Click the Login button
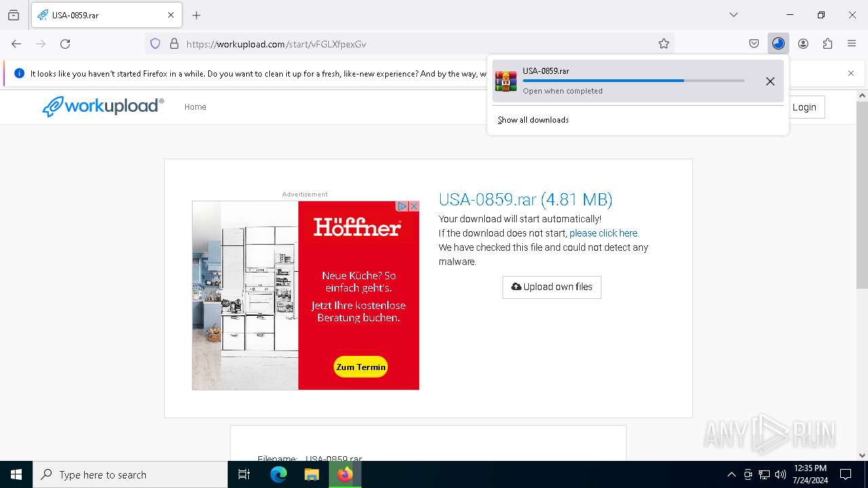 point(804,107)
